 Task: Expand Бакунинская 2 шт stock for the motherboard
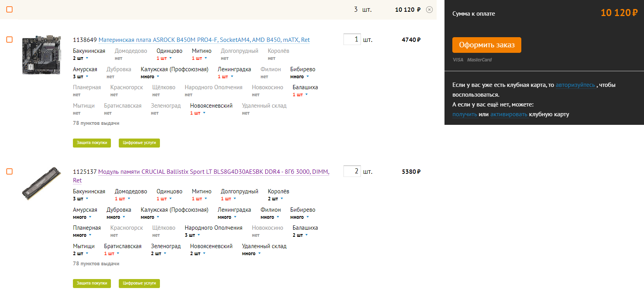coord(81,58)
